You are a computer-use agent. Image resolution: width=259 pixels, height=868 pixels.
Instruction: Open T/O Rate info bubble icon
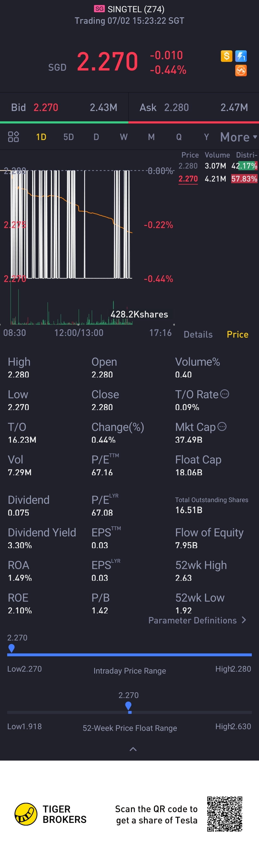(225, 394)
